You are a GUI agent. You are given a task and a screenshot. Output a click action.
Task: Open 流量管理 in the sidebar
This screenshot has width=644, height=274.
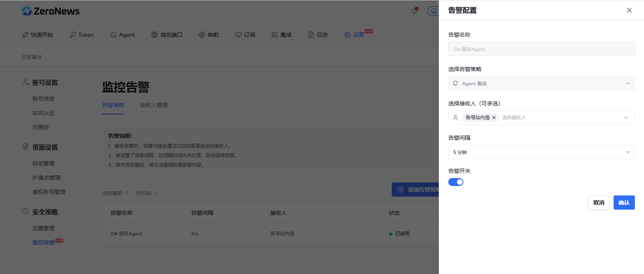tap(43, 228)
